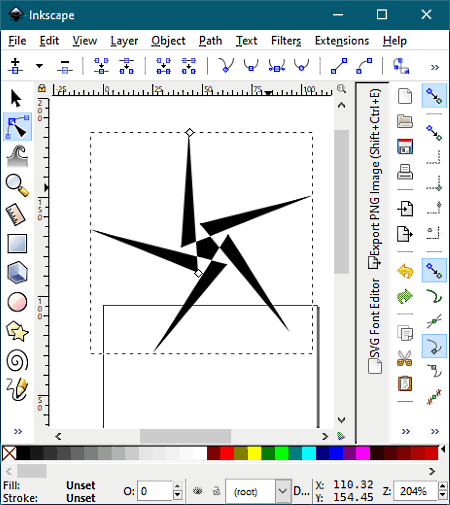Click Join selected nodes icon
This screenshot has height=505, width=450.
(x=101, y=66)
